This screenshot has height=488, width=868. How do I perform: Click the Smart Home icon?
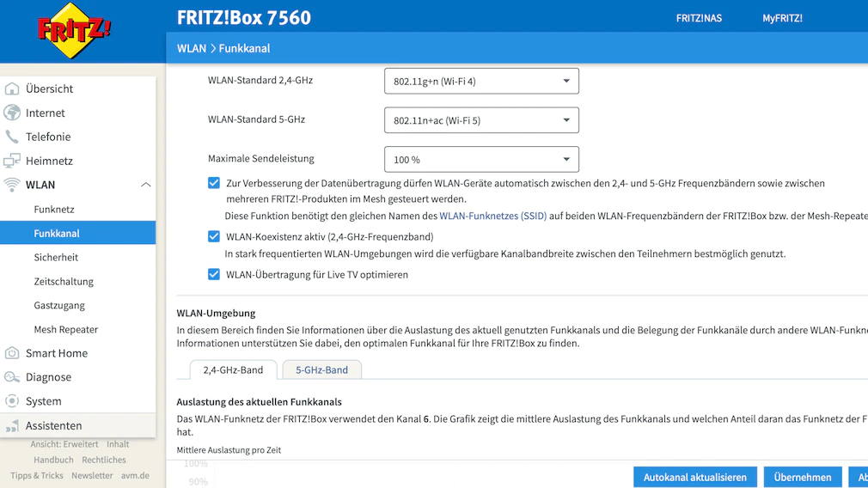[x=12, y=353]
